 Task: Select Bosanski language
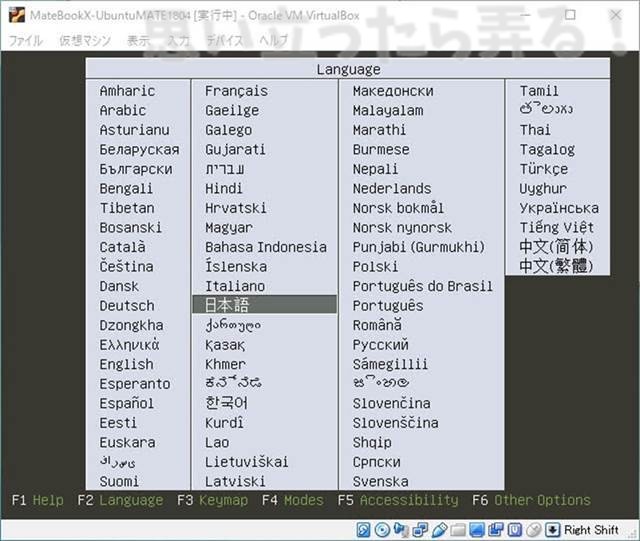131,227
